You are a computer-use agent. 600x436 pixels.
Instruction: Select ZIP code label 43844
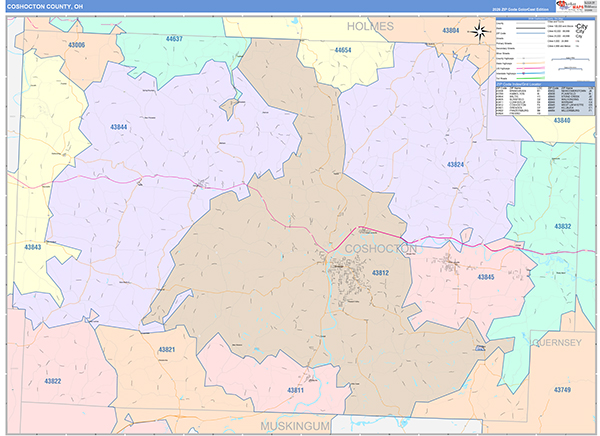click(119, 127)
